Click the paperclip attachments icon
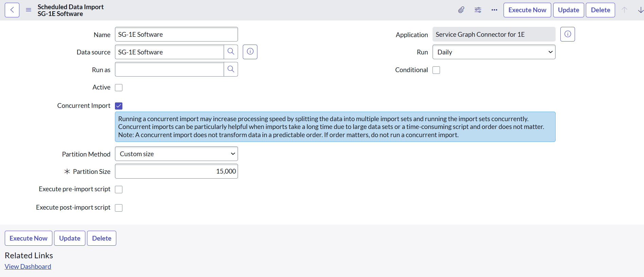 tap(461, 10)
